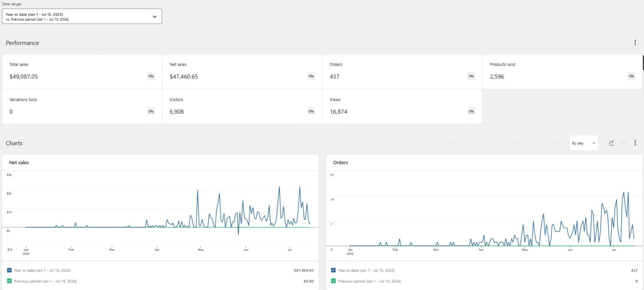This screenshot has width=644, height=290.
Task: Toggle Year to date series on Orders chart
Action: point(333,270)
